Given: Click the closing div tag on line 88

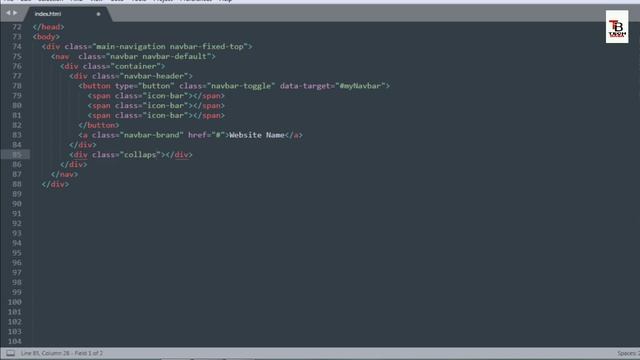Looking at the screenshot, I should click(55, 184).
